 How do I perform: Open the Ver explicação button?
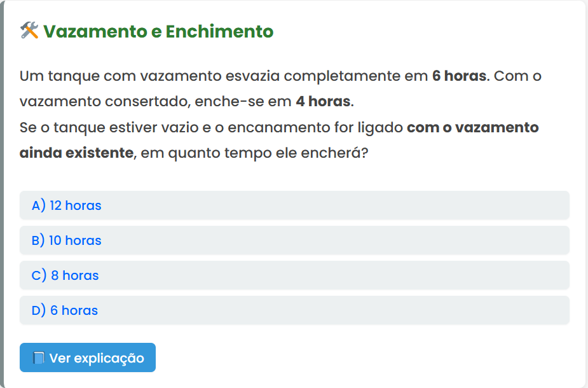point(88,357)
